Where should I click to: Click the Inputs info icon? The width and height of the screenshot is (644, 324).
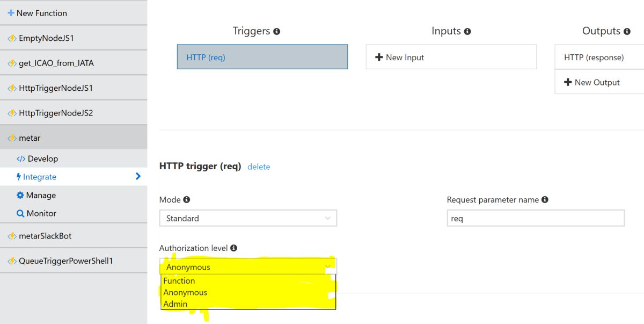[x=467, y=32]
